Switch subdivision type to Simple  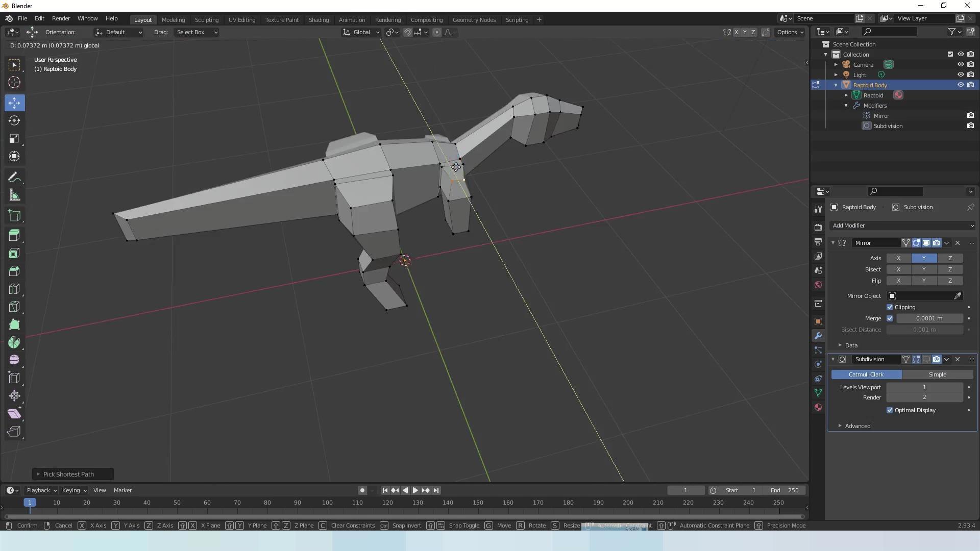[x=937, y=374]
